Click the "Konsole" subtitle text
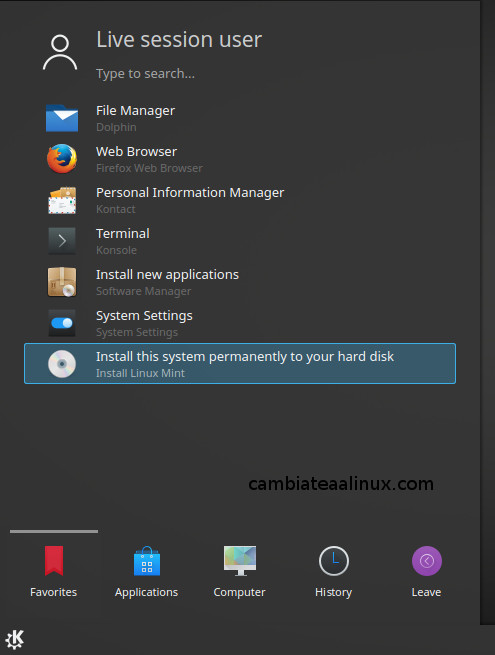The image size is (495, 655). (x=116, y=250)
